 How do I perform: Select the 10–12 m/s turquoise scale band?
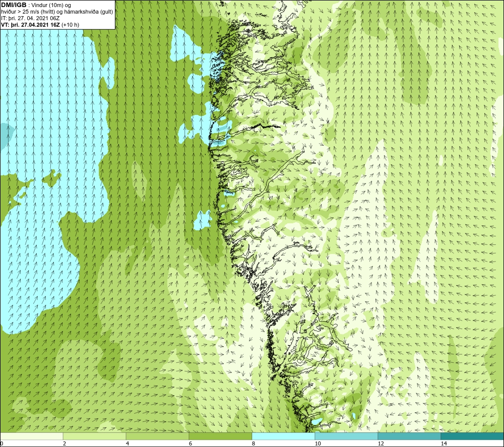(347, 436)
